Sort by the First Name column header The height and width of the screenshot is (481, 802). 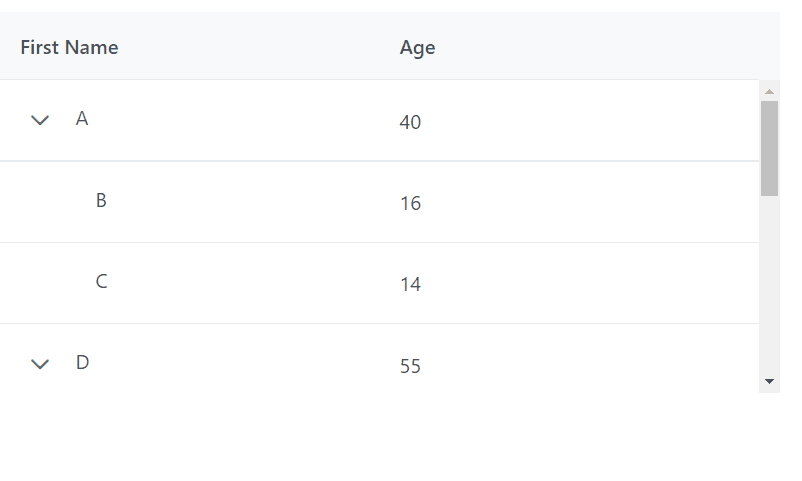pos(69,47)
